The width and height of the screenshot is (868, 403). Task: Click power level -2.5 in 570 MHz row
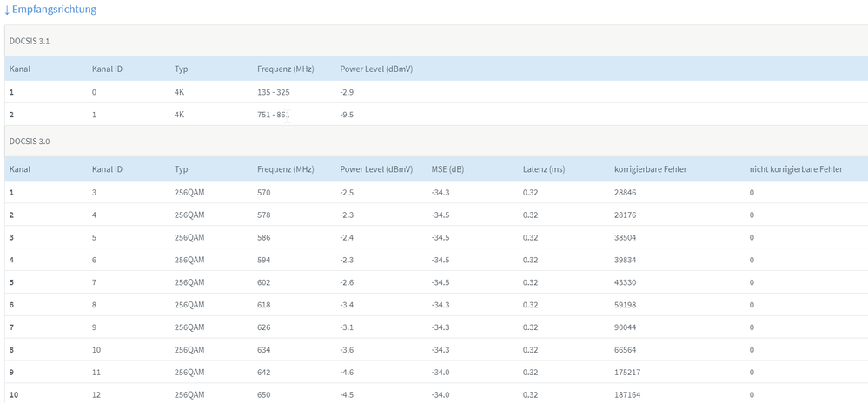(347, 192)
